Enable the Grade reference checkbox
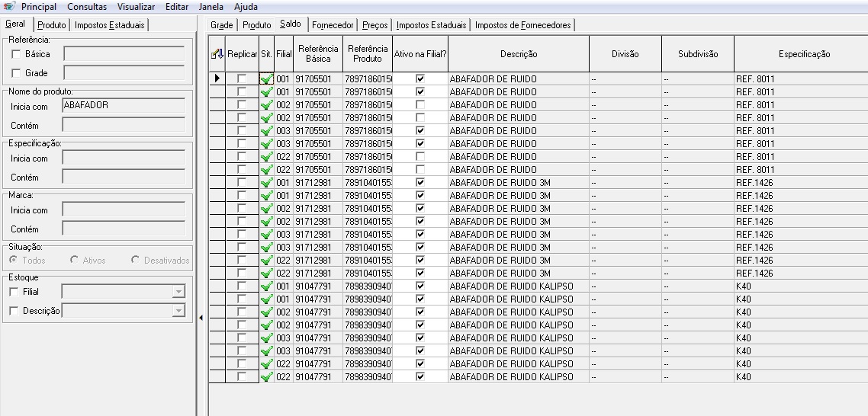 click(16, 73)
